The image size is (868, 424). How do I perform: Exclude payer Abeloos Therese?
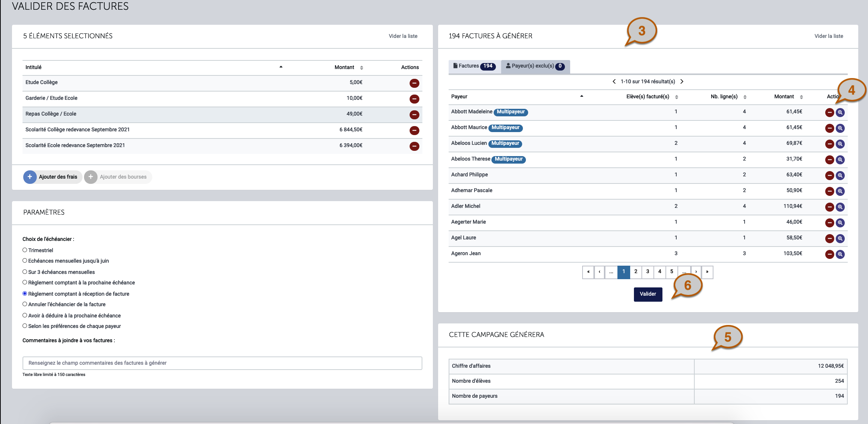829,159
